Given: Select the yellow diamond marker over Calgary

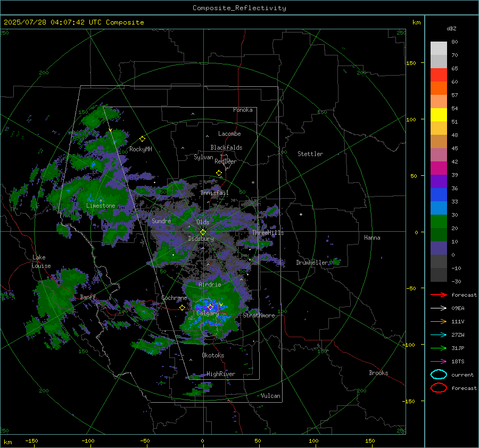Looking at the screenshot, I should point(210,307).
